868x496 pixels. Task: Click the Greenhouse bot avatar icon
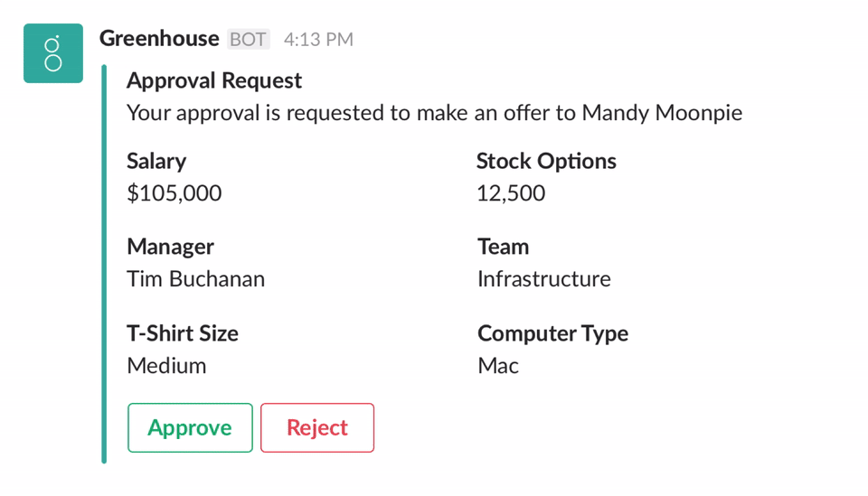[x=53, y=53]
